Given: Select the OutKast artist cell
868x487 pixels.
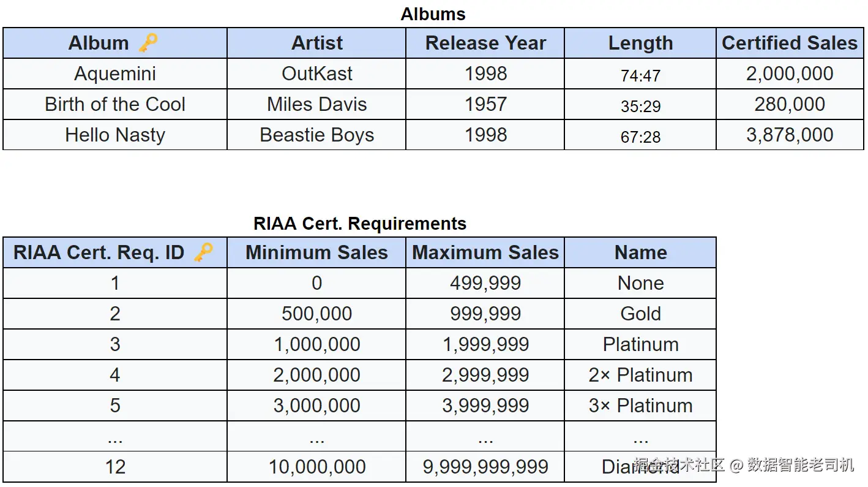Looking at the screenshot, I should (316, 74).
